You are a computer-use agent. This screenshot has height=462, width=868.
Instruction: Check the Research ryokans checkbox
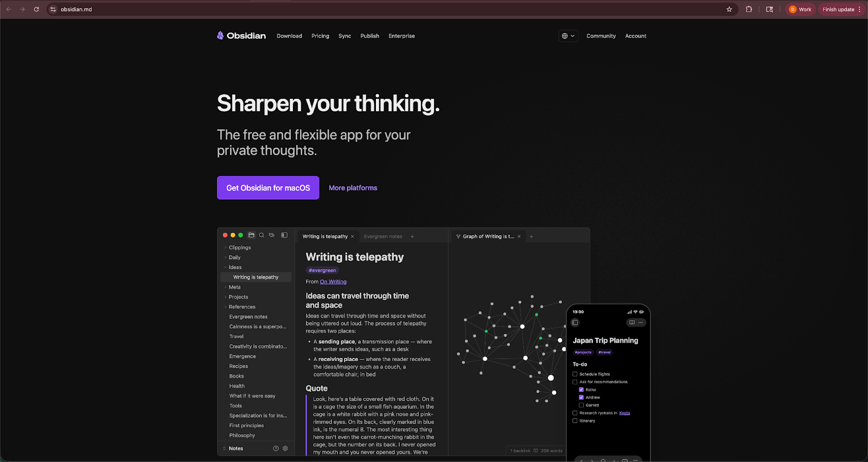tap(575, 413)
